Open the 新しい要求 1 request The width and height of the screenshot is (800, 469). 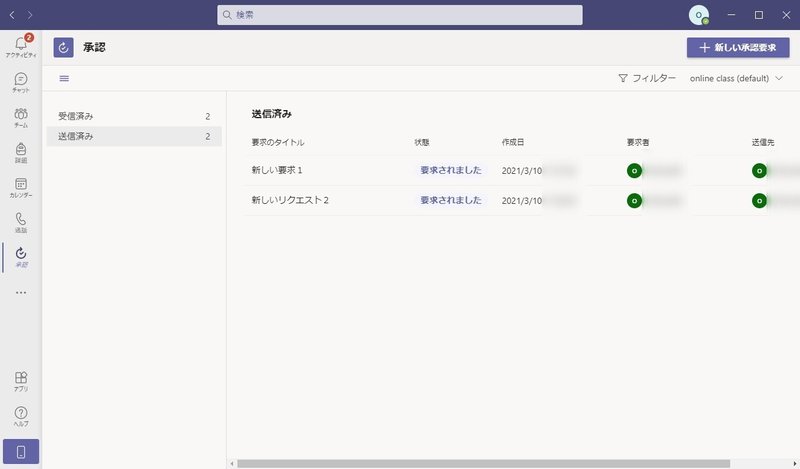point(277,170)
